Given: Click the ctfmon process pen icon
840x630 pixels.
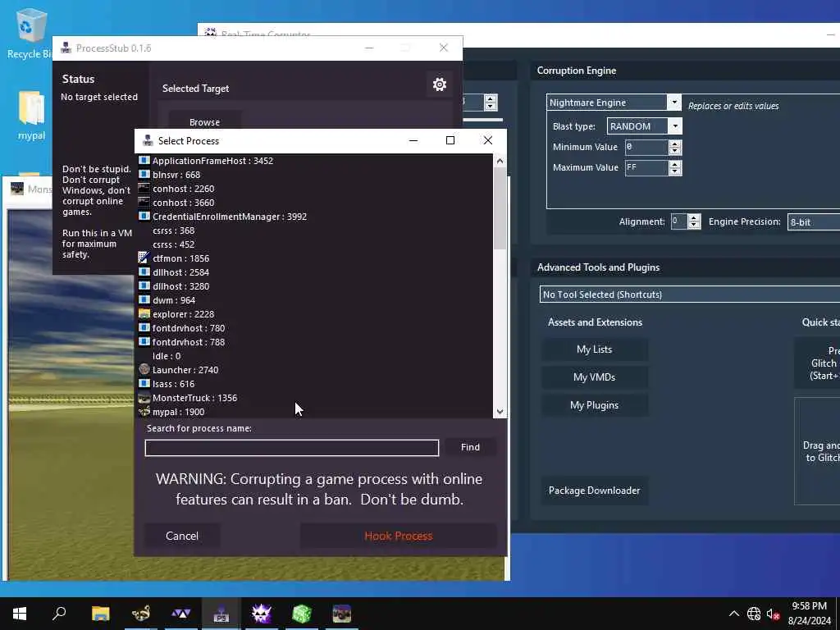Looking at the screenshot, I should (x=144, y=258).
